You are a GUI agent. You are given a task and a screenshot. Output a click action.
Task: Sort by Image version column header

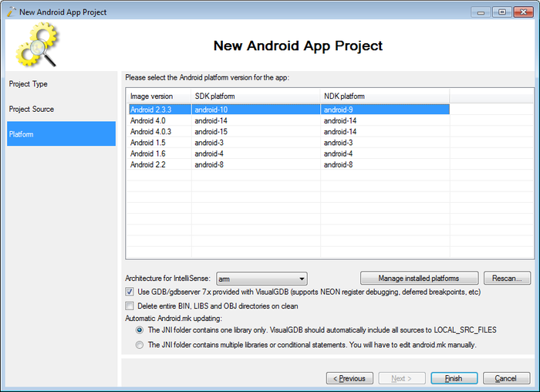[x=159, y=96]
